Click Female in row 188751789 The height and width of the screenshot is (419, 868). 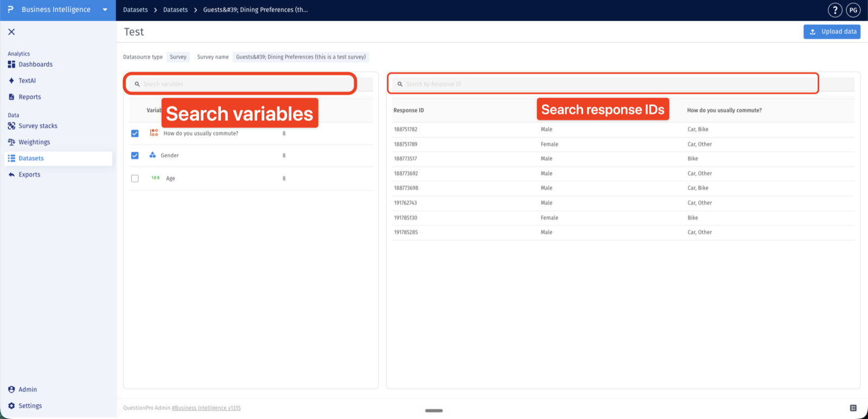pos(549,144)
